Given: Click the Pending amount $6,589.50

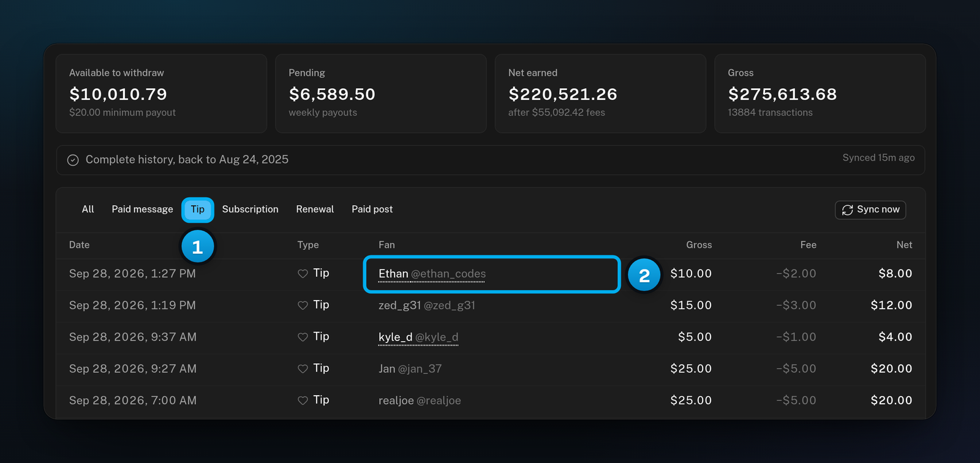Looking at the screenshot, I should click(x=332, y=94).
